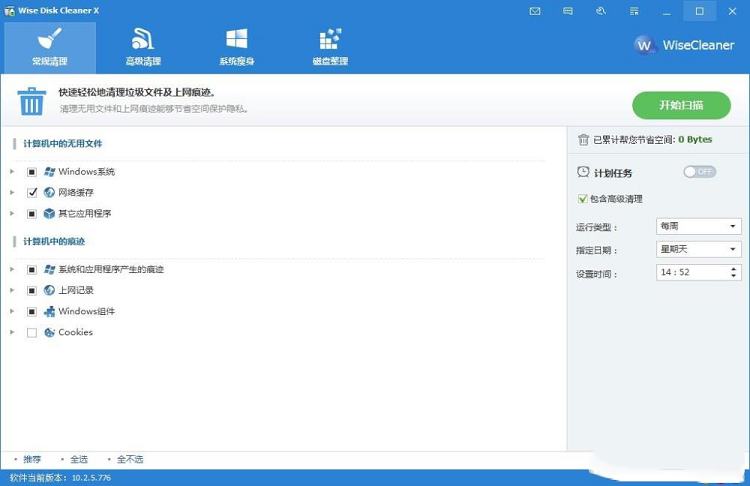Viewport: 750px width, 486px height.
Task: Decrease 设置时间 with down arrow
Action: coord(733,276)
